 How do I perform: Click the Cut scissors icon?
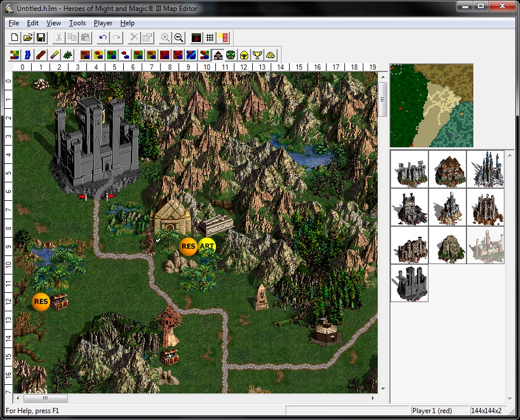coord(59,37)
